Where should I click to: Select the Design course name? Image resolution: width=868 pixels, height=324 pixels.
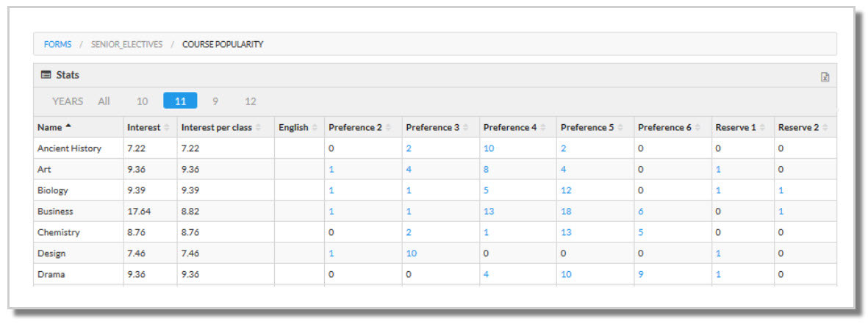(x=51, y=253)
